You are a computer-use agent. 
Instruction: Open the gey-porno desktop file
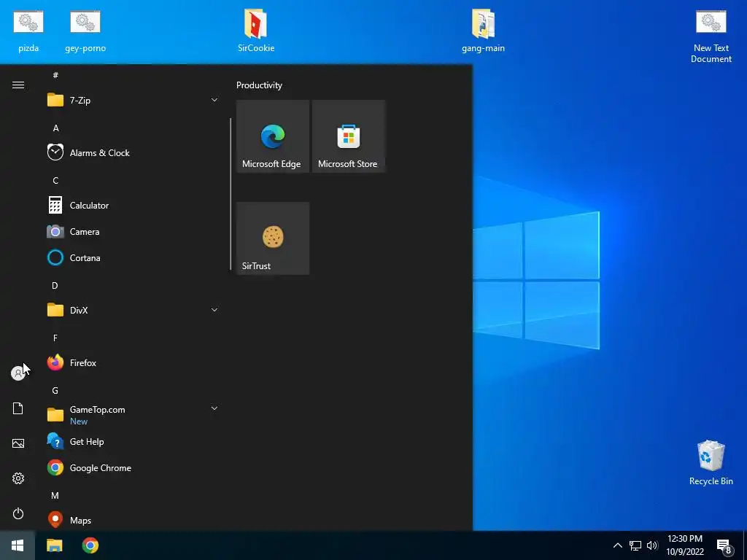pos(85,31)
